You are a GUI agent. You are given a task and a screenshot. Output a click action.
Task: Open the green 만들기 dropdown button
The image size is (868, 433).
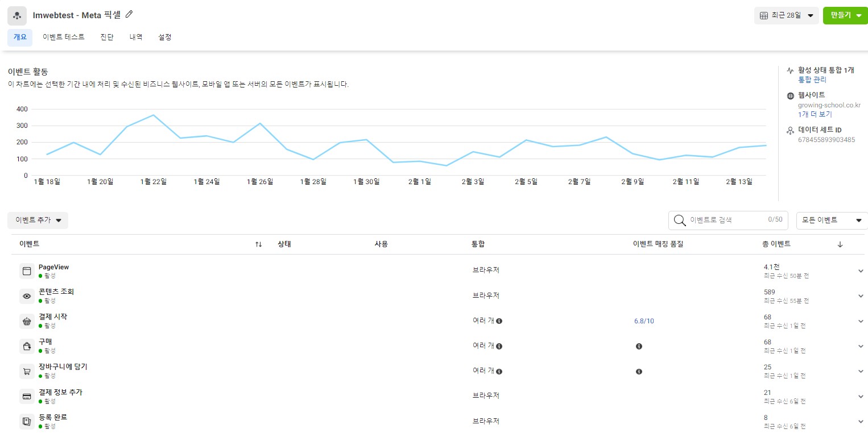(x=845, y=15)
